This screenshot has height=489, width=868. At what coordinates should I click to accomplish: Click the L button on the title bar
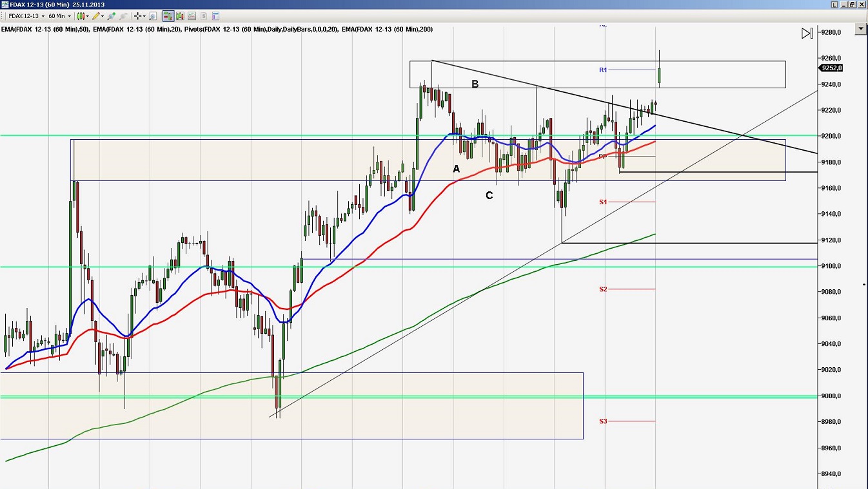click(x=836, y=4)
